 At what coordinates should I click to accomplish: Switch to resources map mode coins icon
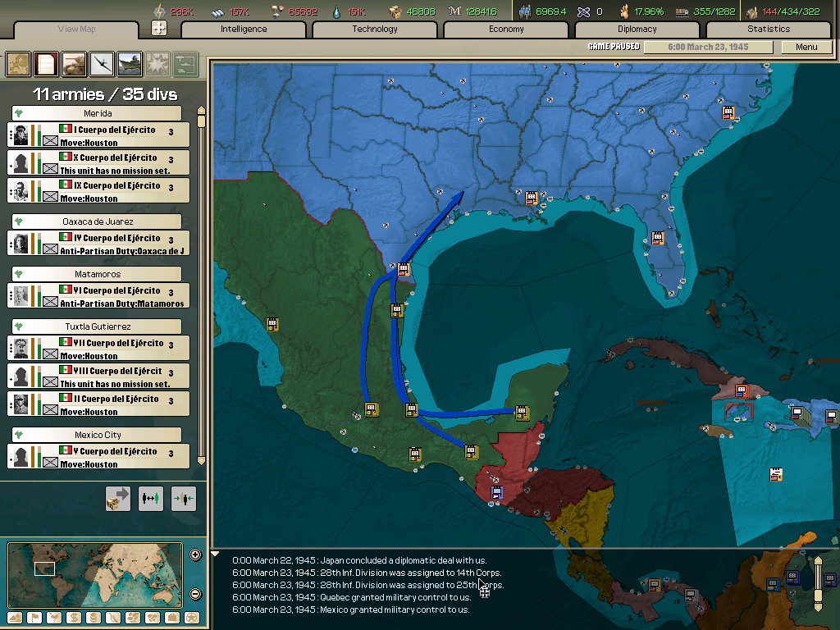coord(93,618)
